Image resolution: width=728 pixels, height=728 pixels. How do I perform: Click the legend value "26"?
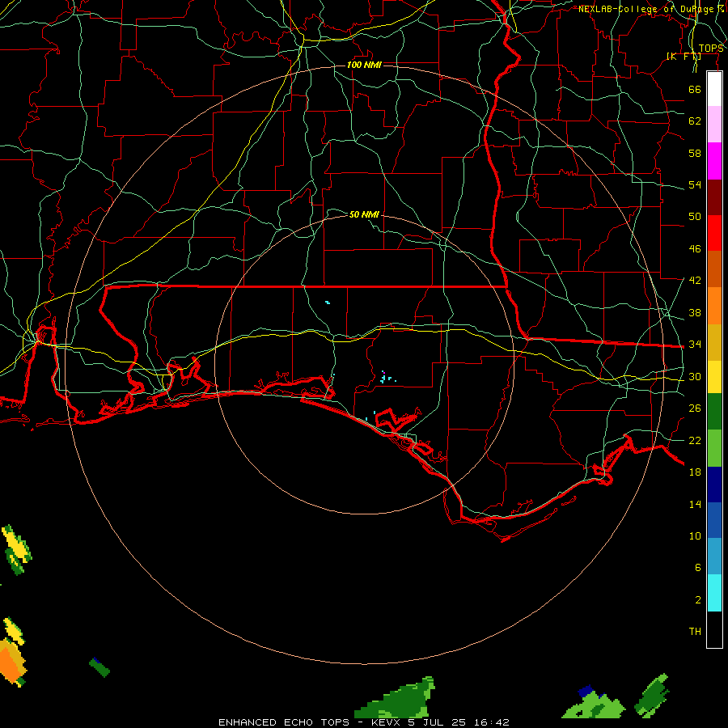pos(695,408)
